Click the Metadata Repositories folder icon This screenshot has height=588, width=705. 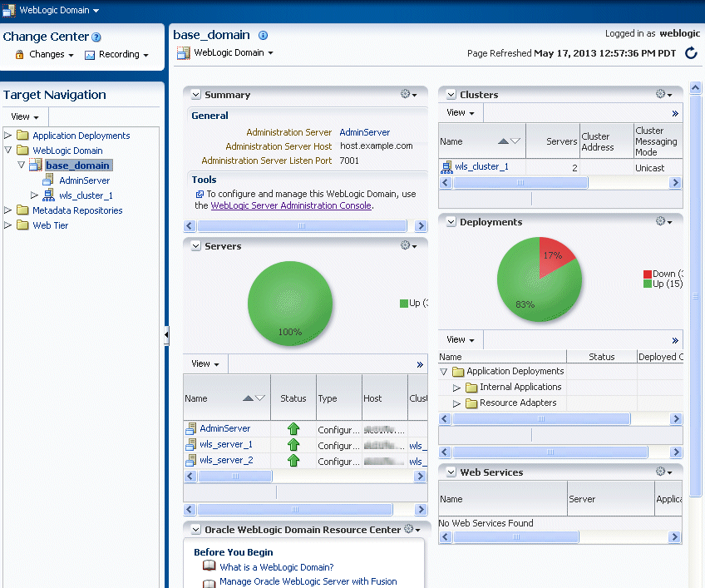(x=22, y=210)
